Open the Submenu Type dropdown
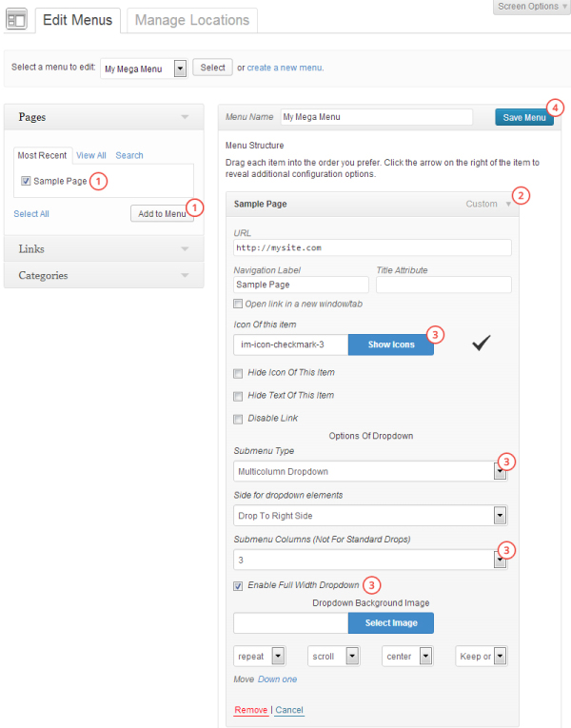The height and width of the screenshot is (728, 571). coord(500,471)
